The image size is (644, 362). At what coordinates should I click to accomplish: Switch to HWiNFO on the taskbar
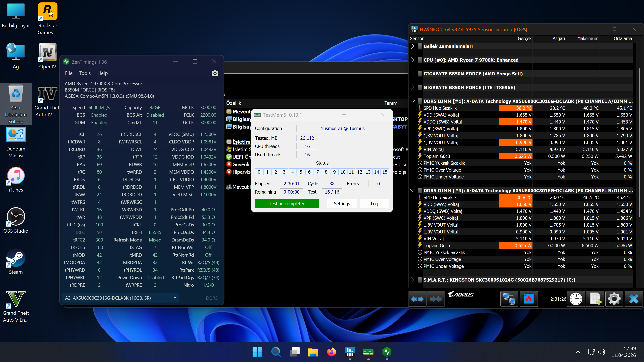tap(350, 352)
